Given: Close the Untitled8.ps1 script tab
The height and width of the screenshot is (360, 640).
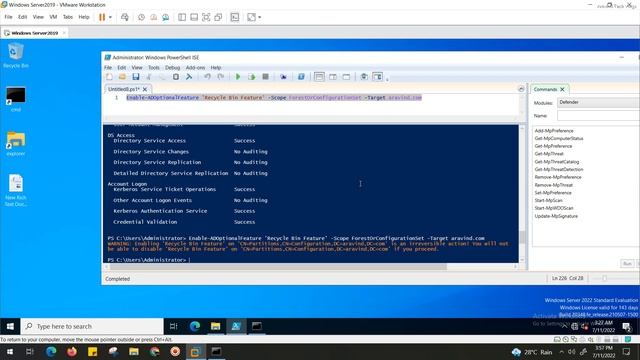Looking at the screenshot, I should [145, 89].
